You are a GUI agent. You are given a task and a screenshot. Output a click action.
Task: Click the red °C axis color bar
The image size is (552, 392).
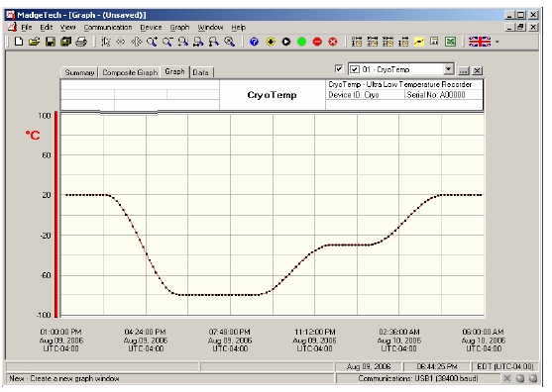tap(55, 214)
